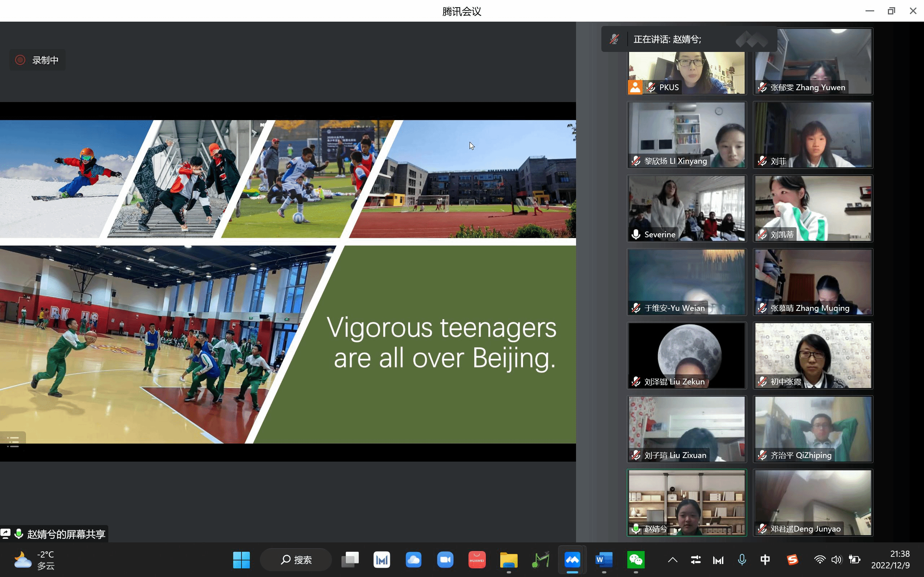The height and width of the screenshot is (577, 924).
Task: Select 刘菲 video thumbnail
Action: (813, 135)
